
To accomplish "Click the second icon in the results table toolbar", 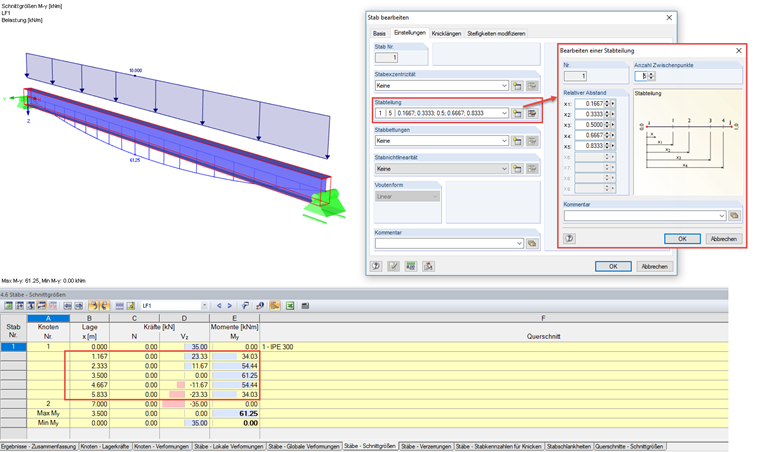I will (x=19, y=306).
